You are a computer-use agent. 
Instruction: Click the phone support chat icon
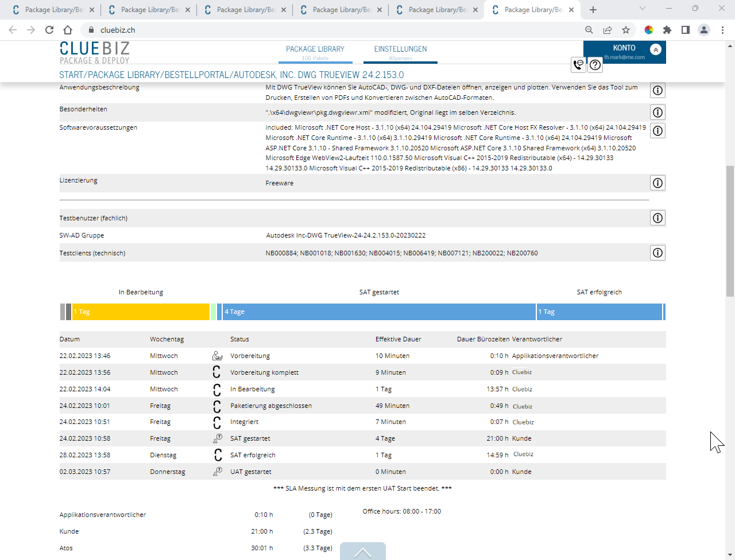coord(579,65)
